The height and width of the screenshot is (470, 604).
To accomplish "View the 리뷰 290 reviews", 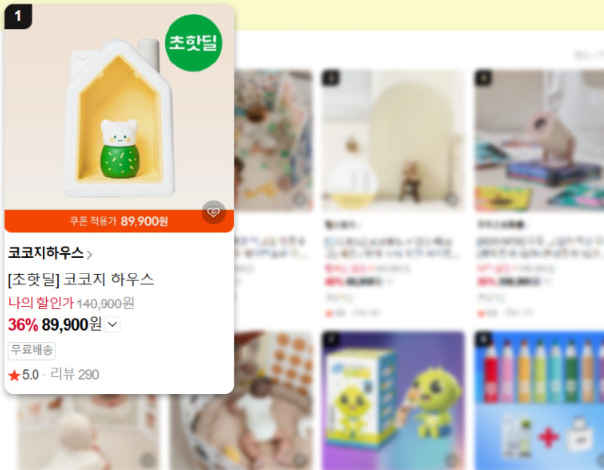I will pos(75,374).
